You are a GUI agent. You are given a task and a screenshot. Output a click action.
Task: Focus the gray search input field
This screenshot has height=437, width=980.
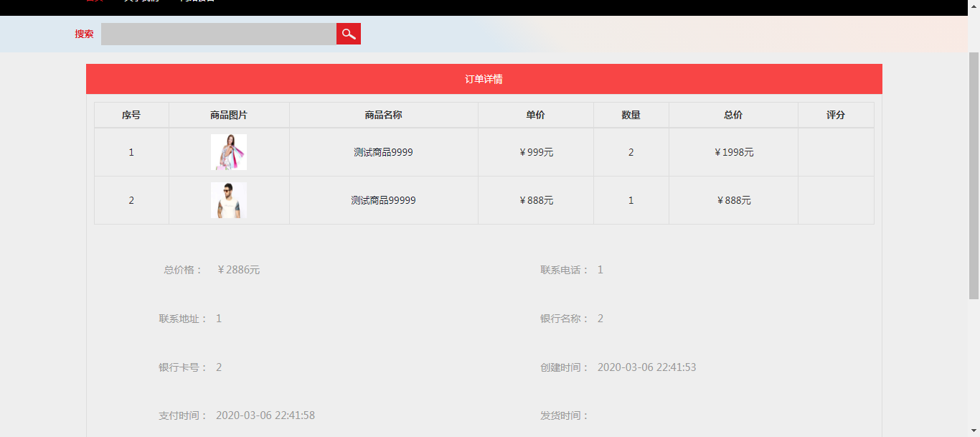(219, 34)
